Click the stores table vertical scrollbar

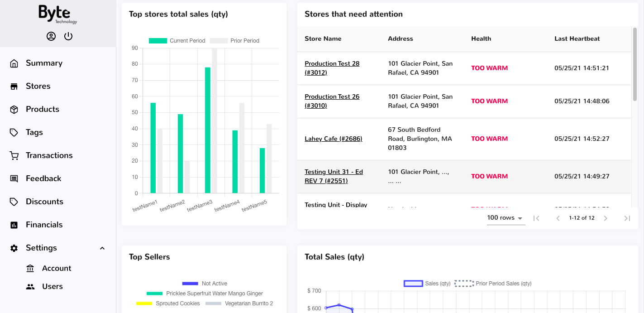[635, 64]
